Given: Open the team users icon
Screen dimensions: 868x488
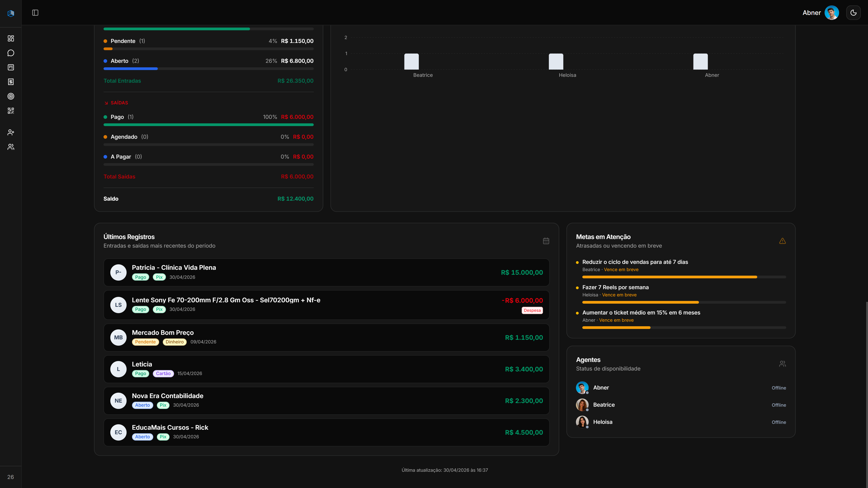Looking at the screenshot, I should tap(11, 147).
